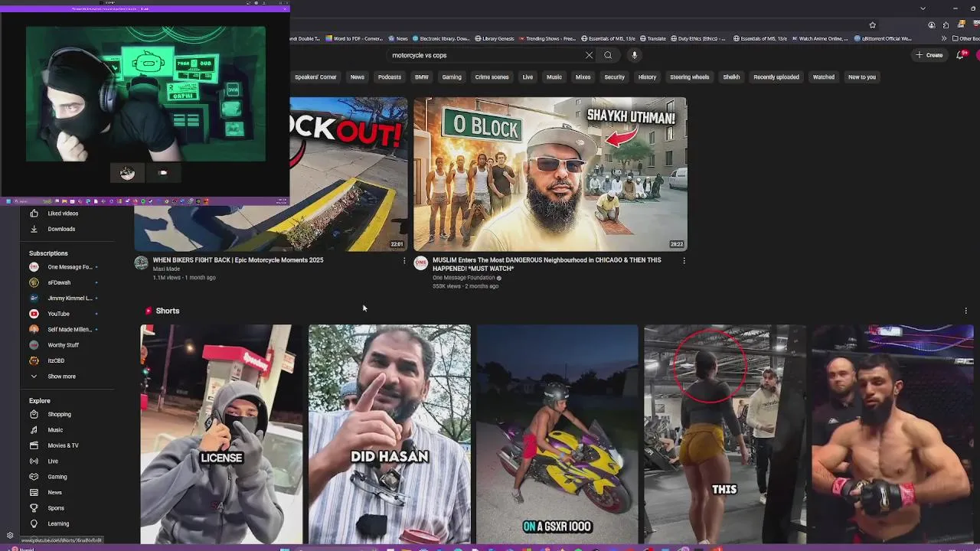This screenshot has width=980, height=551.
Task: Select the Watched filter chip
Action: point(823,77)
